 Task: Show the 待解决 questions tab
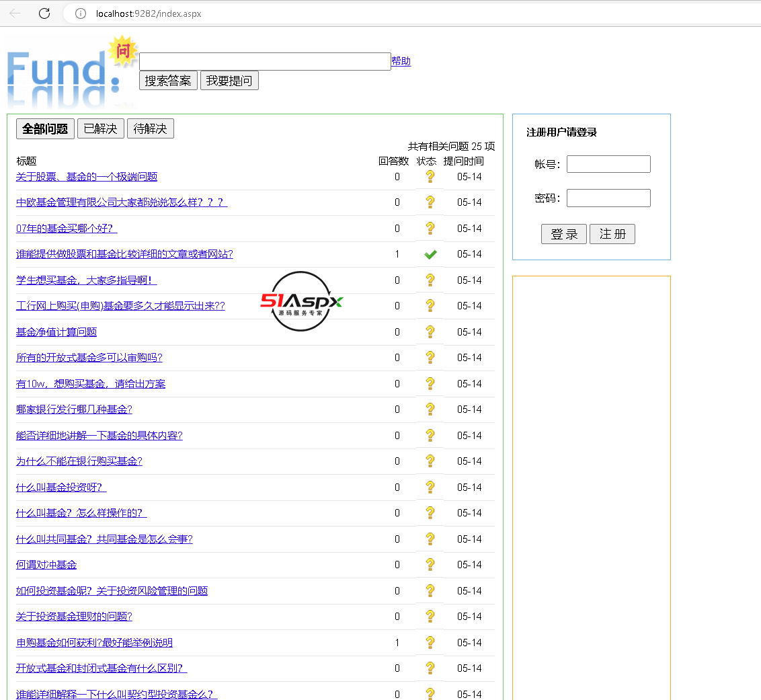click(x=150, y=128)
